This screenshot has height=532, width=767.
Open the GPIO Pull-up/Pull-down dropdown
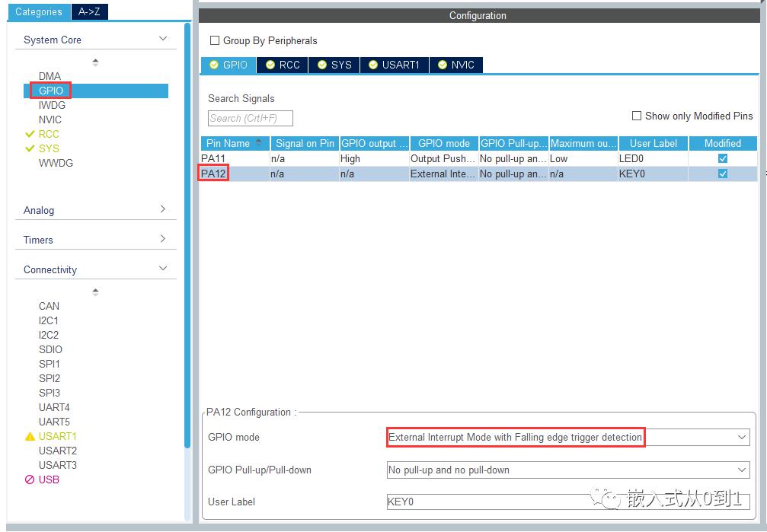tap(568, 470)
